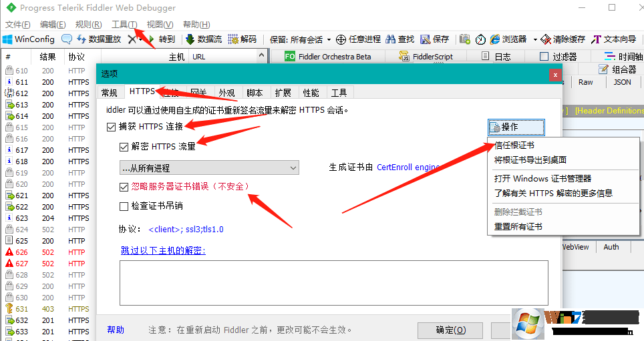The height and width of the screenshot is (341, 644).
Task: Open the dropdown arrow beside Browser (浏览器)
Action: pos(534,40)
